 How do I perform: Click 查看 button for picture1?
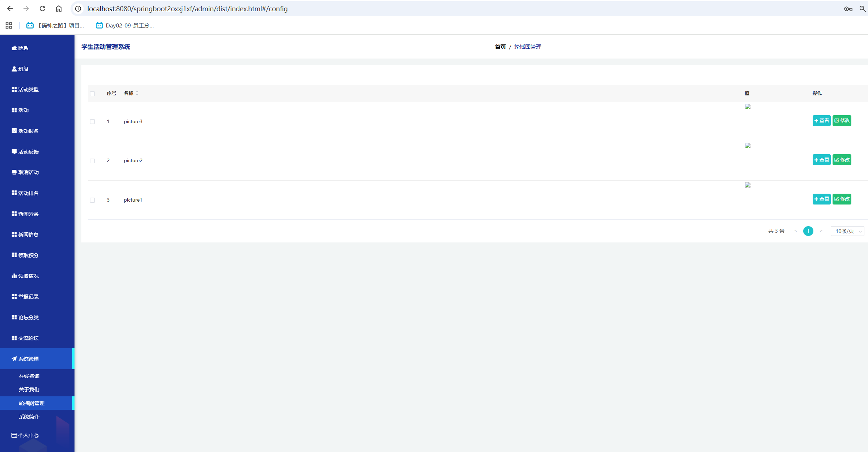[x=821, y=199]
